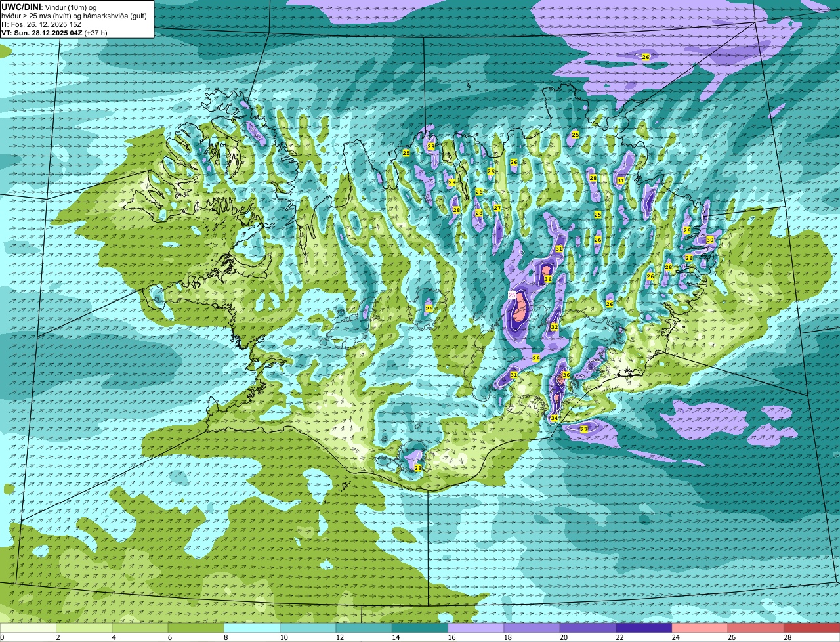Click the '4' tick label on the color scale

pos(114,637)
